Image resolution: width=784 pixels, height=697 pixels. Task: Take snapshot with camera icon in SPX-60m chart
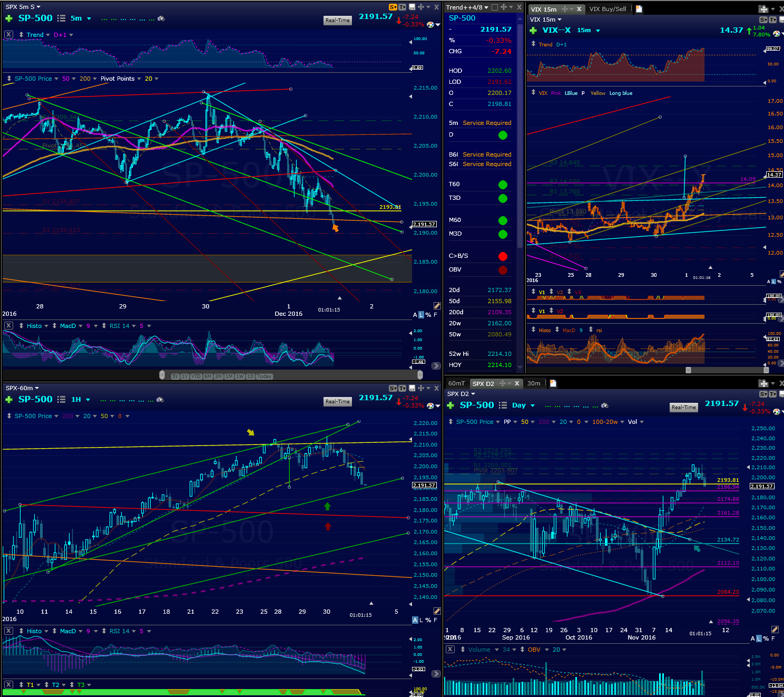(x=160, y=400)
